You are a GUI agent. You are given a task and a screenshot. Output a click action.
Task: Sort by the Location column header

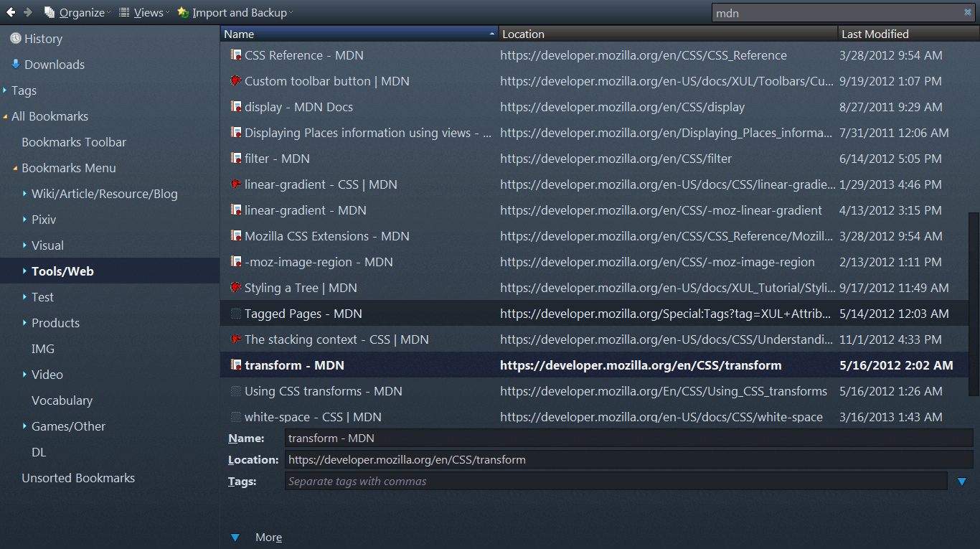[x=669, y=34]
